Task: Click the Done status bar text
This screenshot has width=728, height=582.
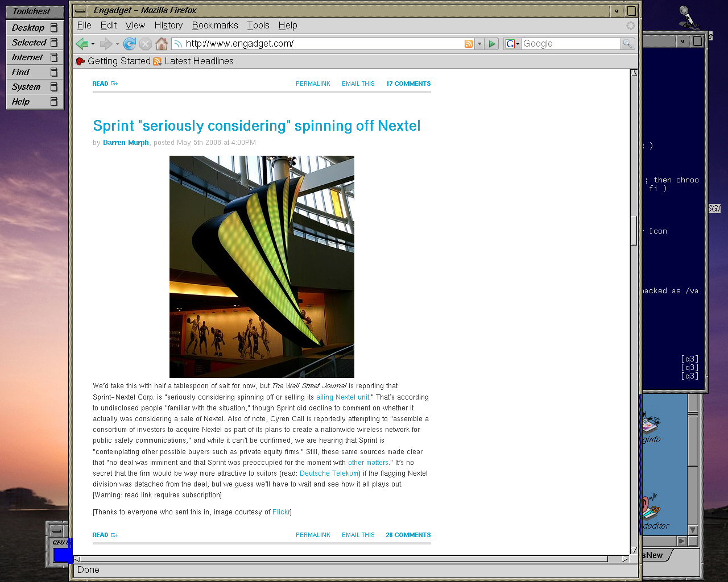Action: tap(88, 570)
